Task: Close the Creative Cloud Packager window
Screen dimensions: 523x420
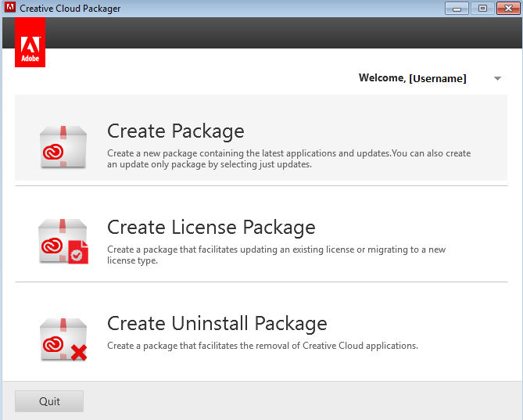Action: tap(508, 9)
